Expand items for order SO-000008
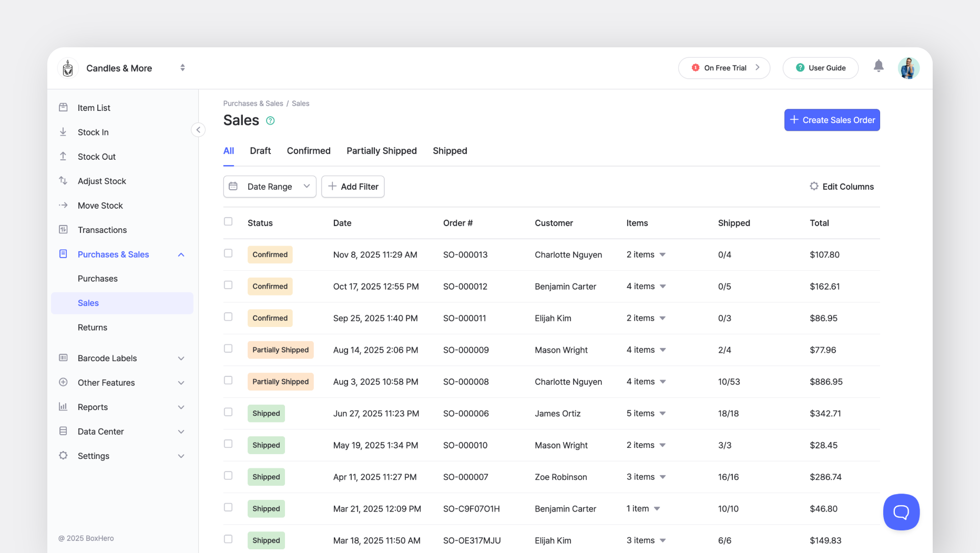Viewport: 980px width, 553px height. 662,382
